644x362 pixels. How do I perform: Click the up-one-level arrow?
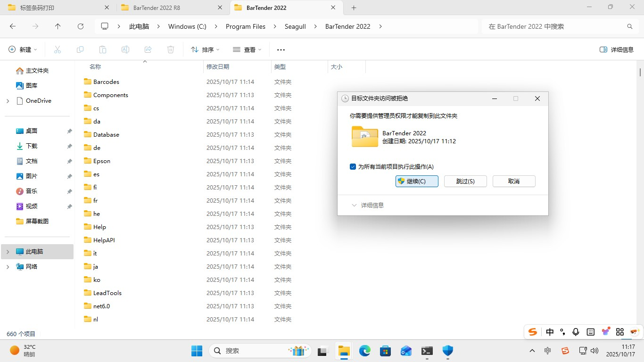pyautogui.click(x=58, y=26)
